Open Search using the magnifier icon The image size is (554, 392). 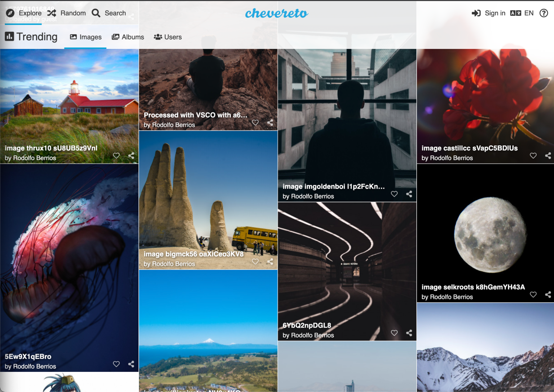click(x=96, y=13)
